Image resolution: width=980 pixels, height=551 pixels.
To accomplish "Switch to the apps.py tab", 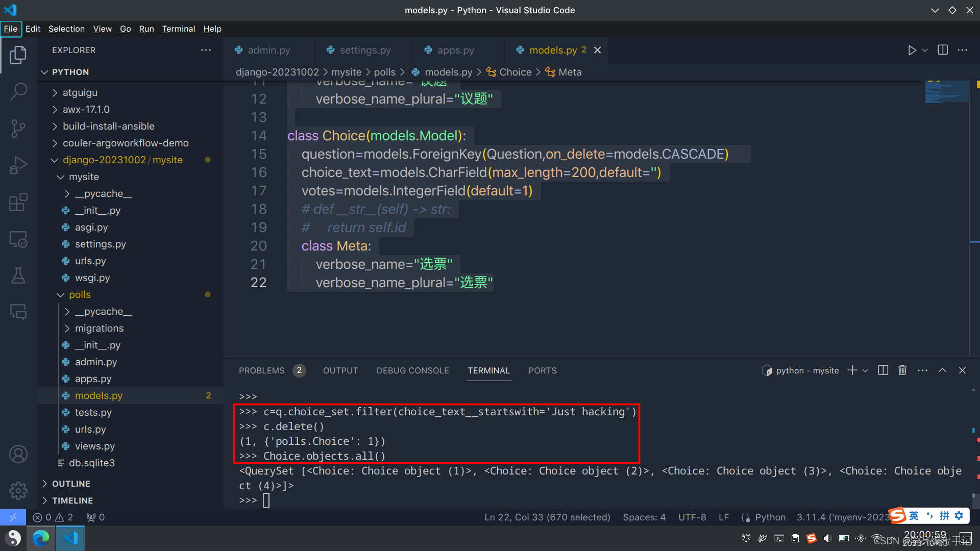I will 455,50.
